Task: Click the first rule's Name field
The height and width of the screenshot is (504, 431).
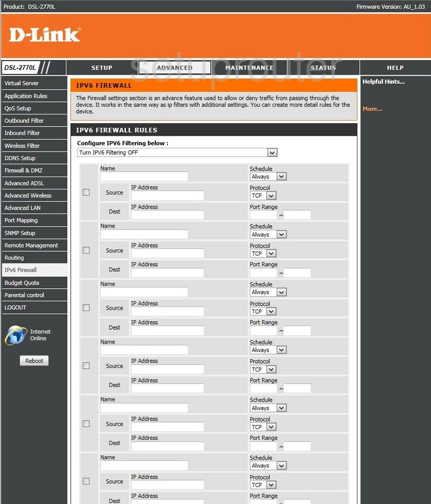Action: [144, 177]
